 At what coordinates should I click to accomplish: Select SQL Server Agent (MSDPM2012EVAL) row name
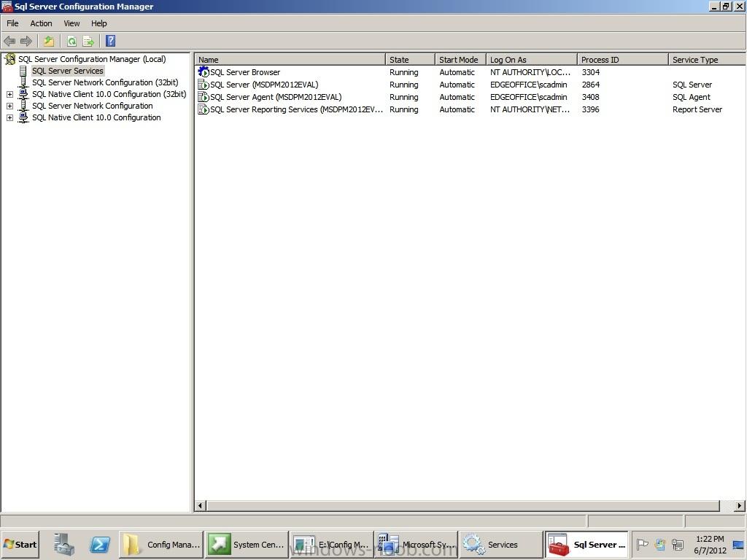tap(276, 97)
